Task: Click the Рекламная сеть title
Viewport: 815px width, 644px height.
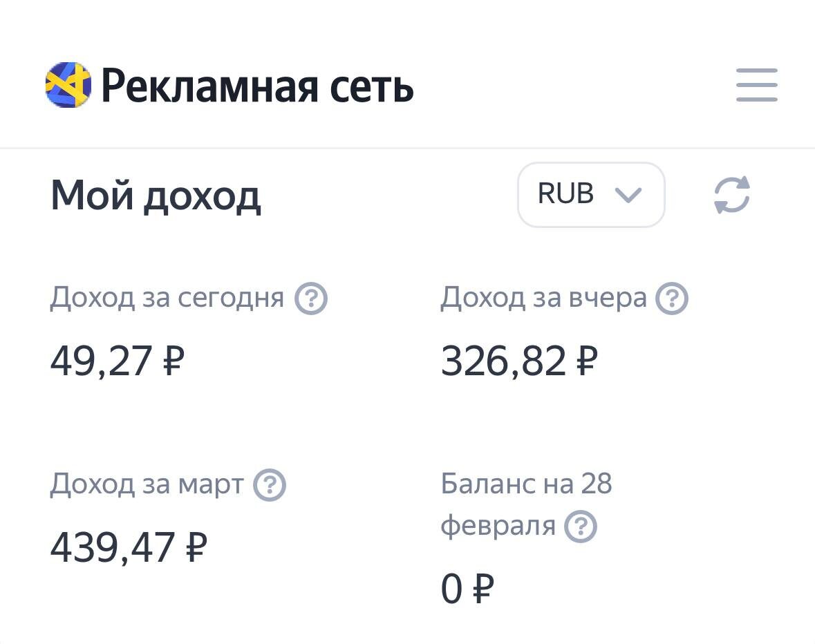Action: tap(257, 86)
